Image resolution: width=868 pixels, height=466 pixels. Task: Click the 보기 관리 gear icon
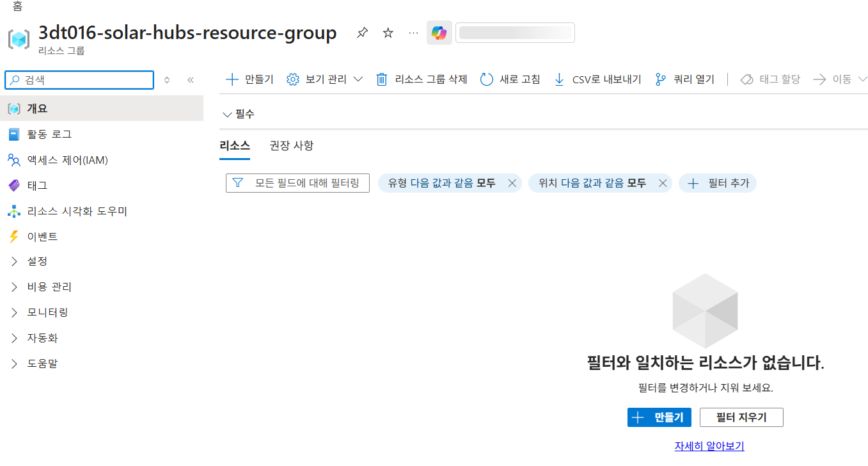point(293,79)
